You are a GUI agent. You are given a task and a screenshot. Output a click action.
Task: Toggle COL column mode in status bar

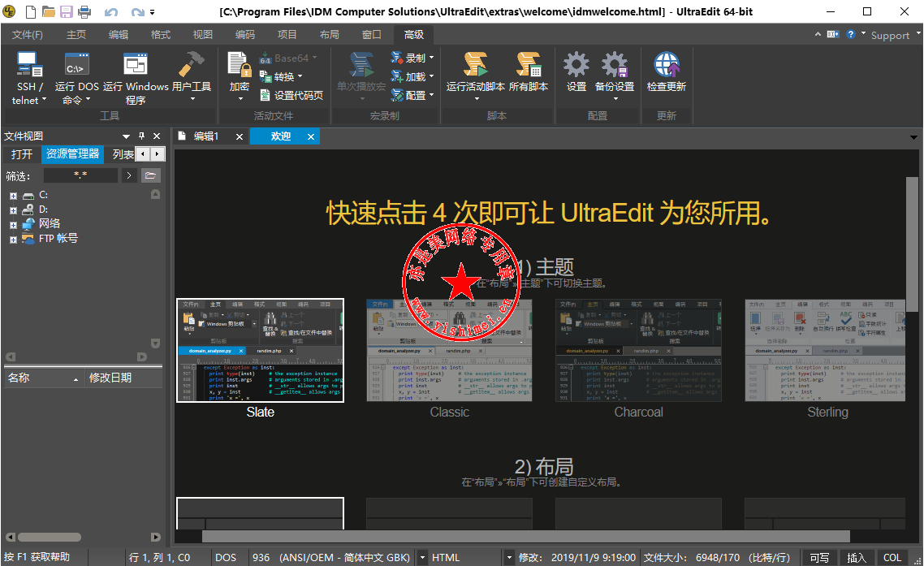click(892, 558)
